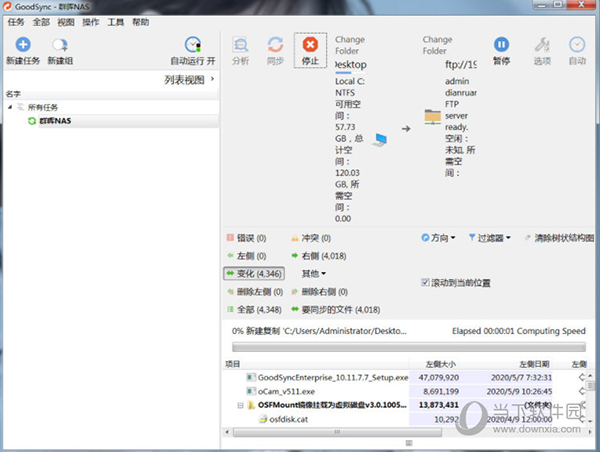The height and width of the screenshot is (452, 600).
Task: Open the 任务 menu
Action: (16, 22)
